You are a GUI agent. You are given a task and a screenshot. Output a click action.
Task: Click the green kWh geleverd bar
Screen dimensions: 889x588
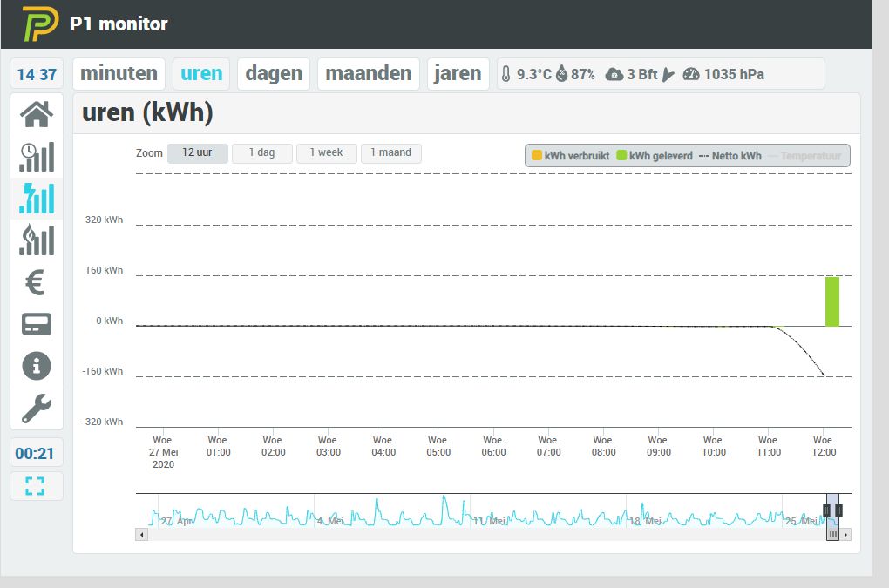pos(831,301)
